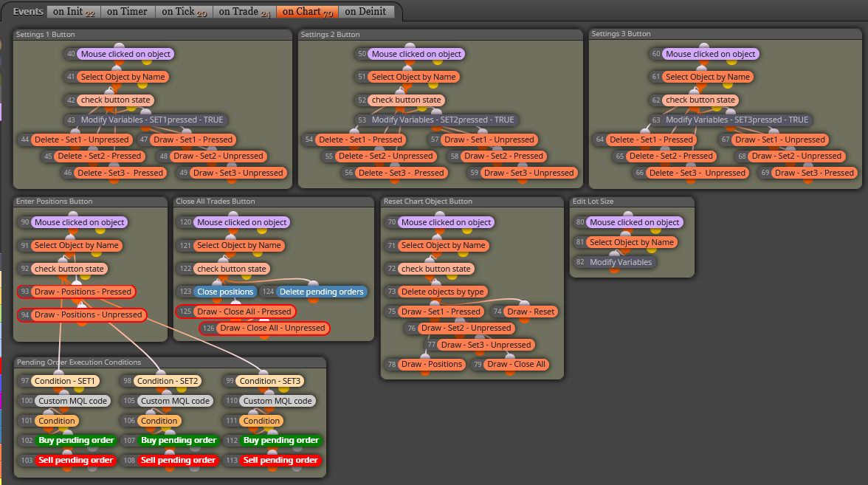Open the on Deinit tab
The height and width of the screenshot is (485, 868).
point(365,12)
